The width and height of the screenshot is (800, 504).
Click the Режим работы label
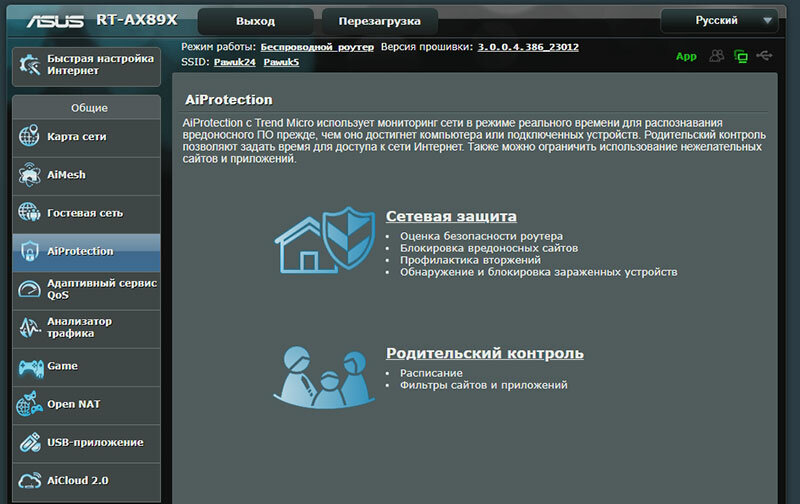pyautogui.click(x=218, y=47)
